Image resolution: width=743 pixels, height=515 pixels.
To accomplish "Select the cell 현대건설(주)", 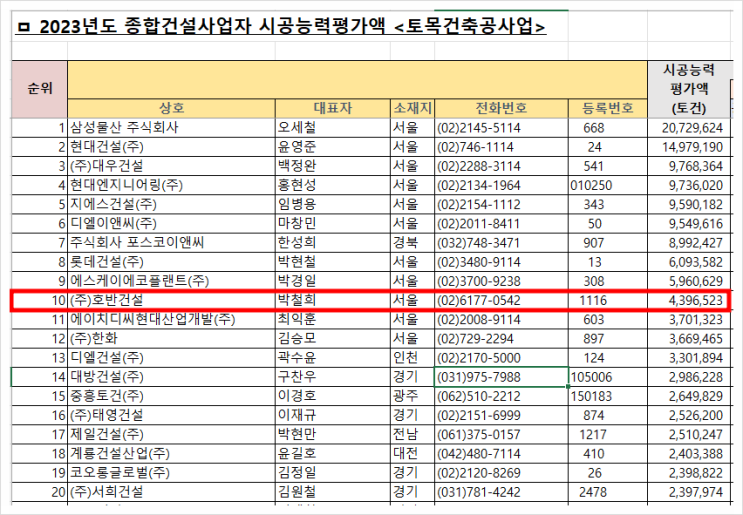I will point(172,147).
